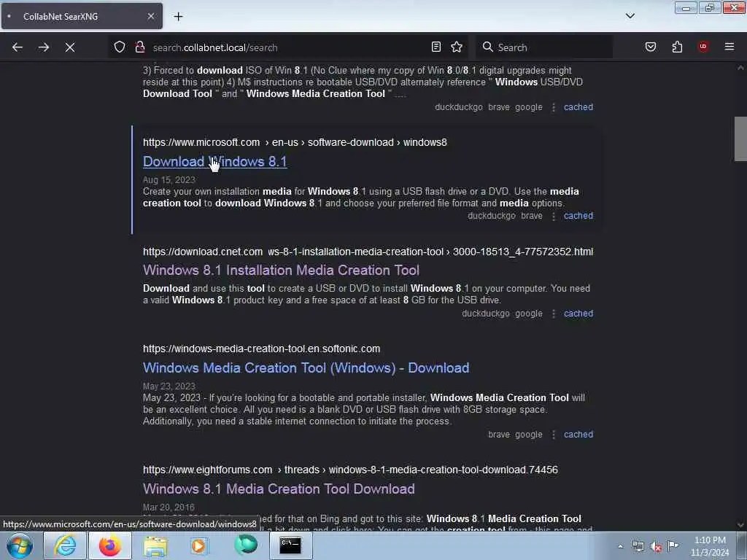Open cached copy of cnet result
The image size is (747, 560).
pos(578,314)
